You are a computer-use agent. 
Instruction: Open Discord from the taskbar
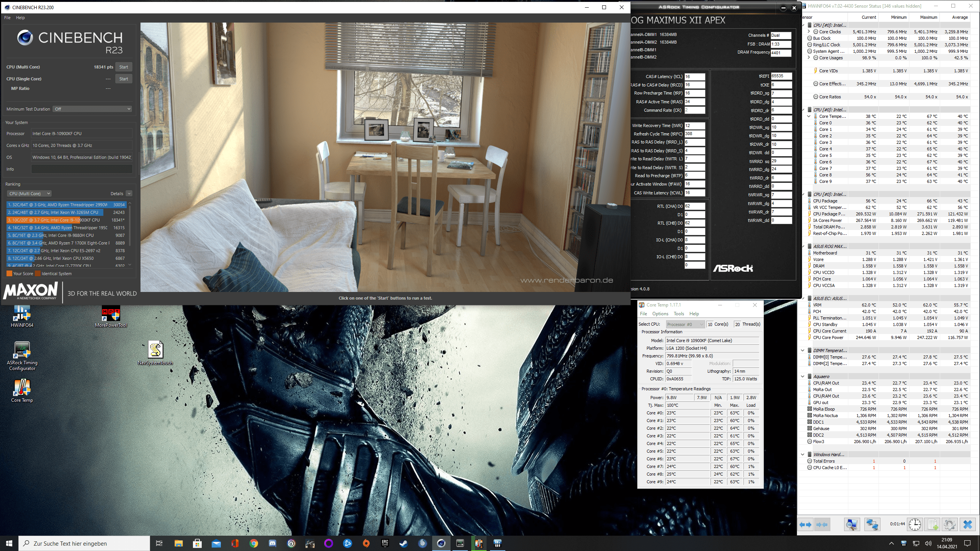point(272,543)
